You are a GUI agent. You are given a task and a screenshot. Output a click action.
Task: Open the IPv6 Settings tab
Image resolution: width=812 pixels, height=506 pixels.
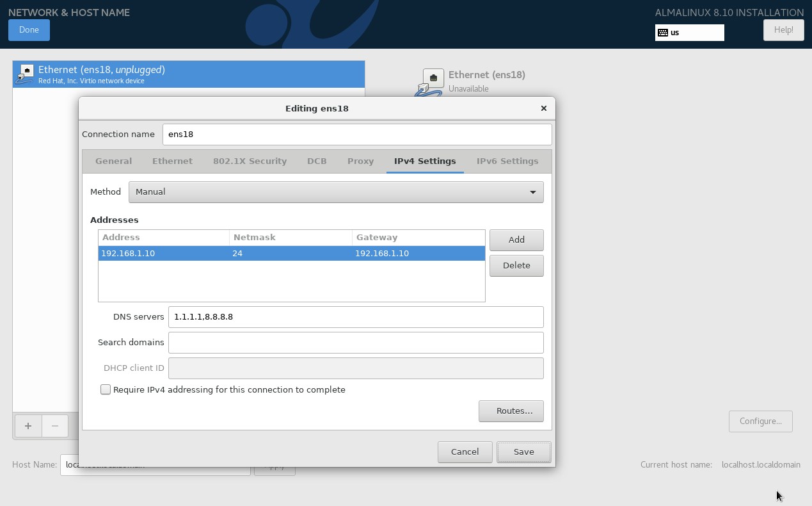pyautogui.click(x=507, y=161)
